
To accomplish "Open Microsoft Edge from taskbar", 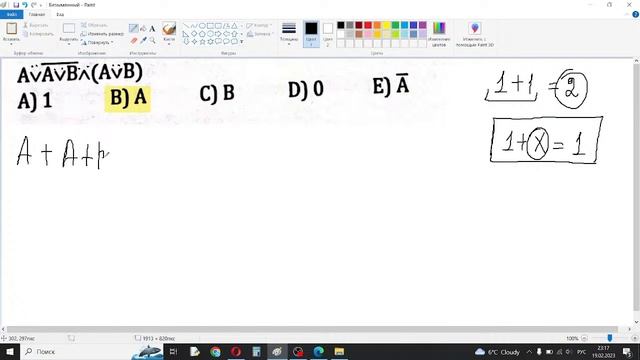I will 319,351.
